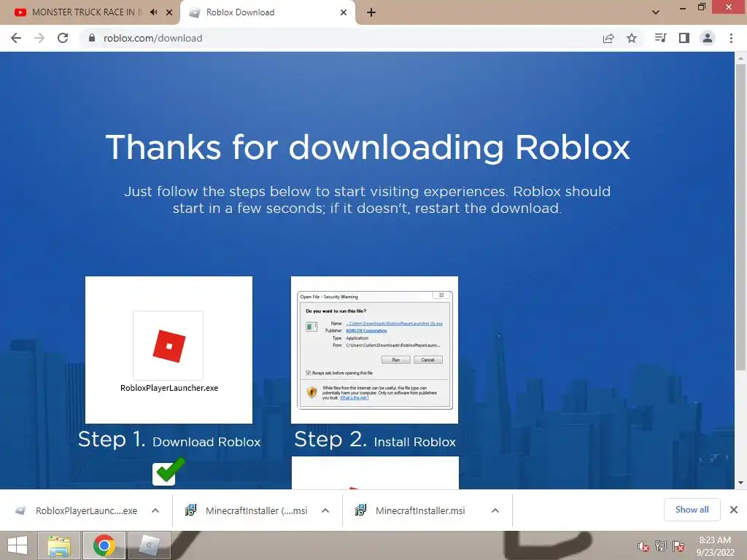The image size is (747, 560).
Task: Click the RobloxPlayerLauncher.exe caption text
Action: pos(169,388)
